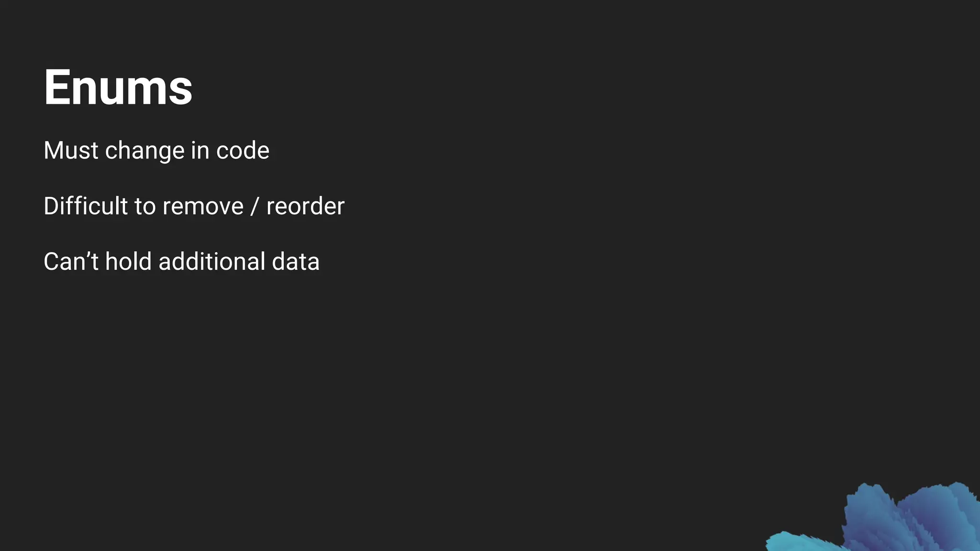Click the word change in first bullet
980x551 pixels.
pos(145,150)
